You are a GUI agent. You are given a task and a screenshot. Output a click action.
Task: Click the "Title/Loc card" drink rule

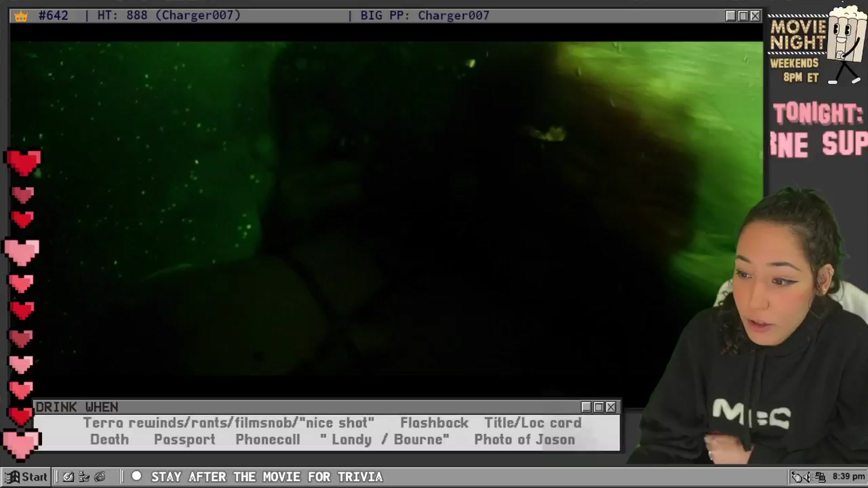tap(533, 422)
